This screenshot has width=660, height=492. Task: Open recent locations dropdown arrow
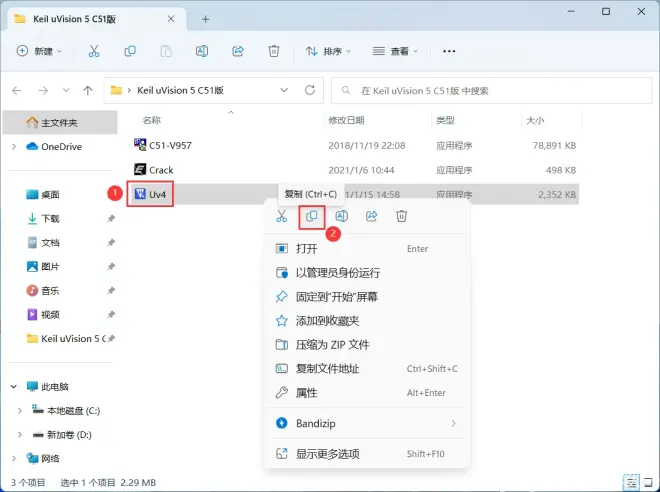(x=66, y=90)
